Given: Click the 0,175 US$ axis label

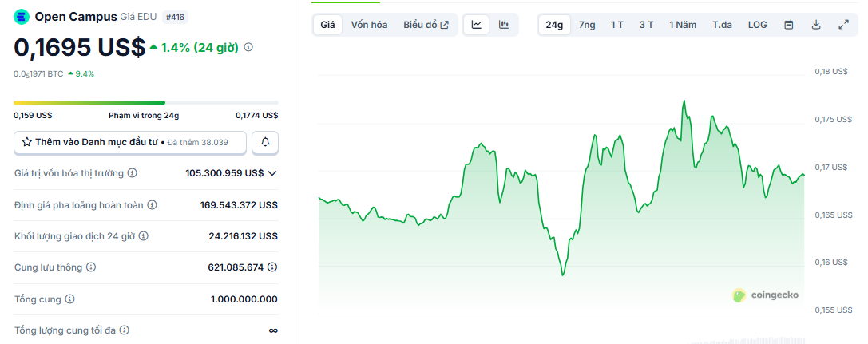Looking at the screenshot, I should (833, 119).
